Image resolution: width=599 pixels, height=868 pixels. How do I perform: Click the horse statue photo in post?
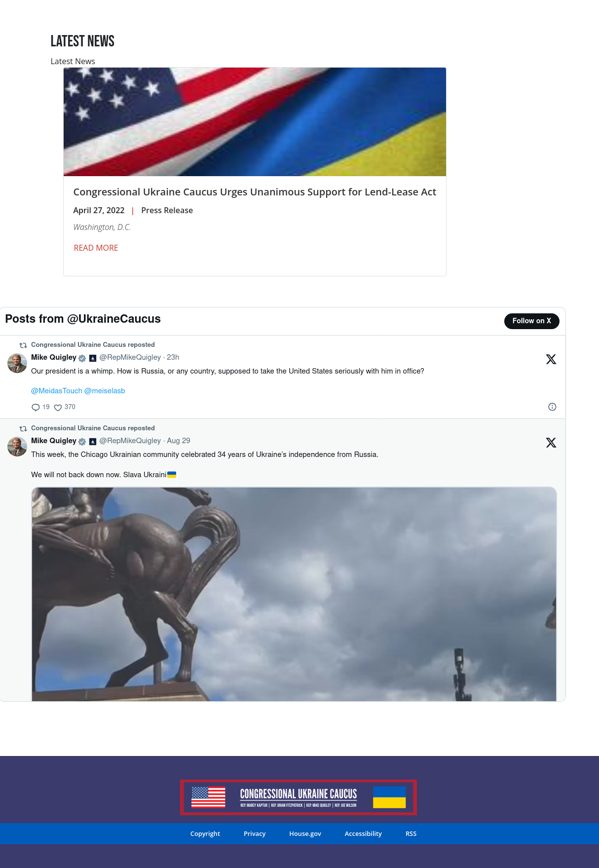pyautogui.click(x=294, y=594)
